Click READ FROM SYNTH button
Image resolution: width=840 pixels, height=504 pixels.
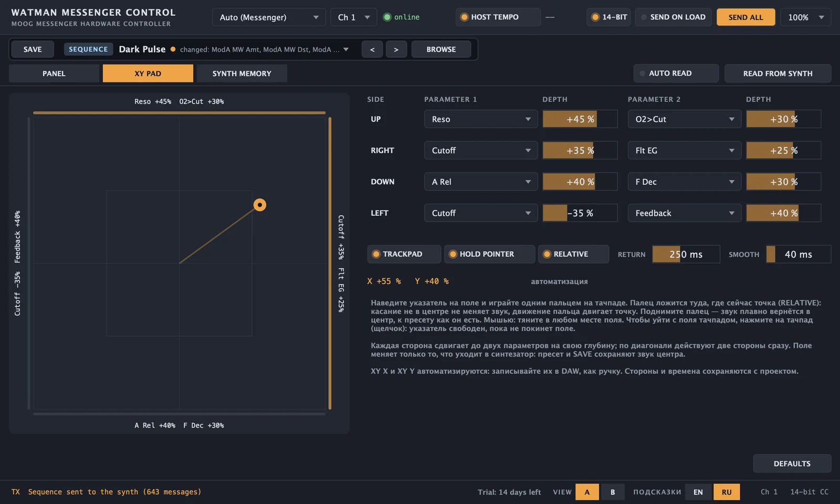point(778,73)
